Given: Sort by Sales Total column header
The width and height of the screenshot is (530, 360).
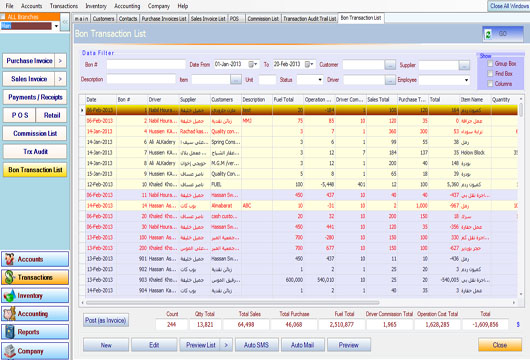Looking at the screenshot, I should 381,100.
